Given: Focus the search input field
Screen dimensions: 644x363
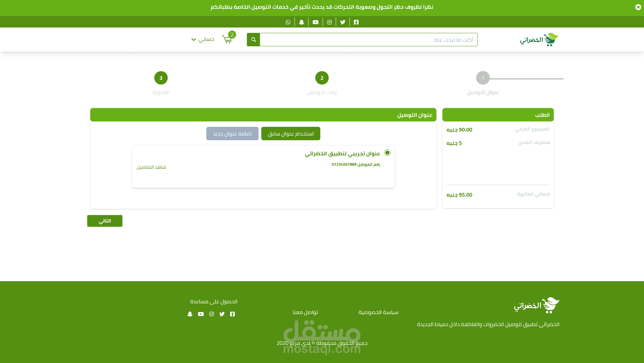Looking at the screenshot, I should click(368, 40).
